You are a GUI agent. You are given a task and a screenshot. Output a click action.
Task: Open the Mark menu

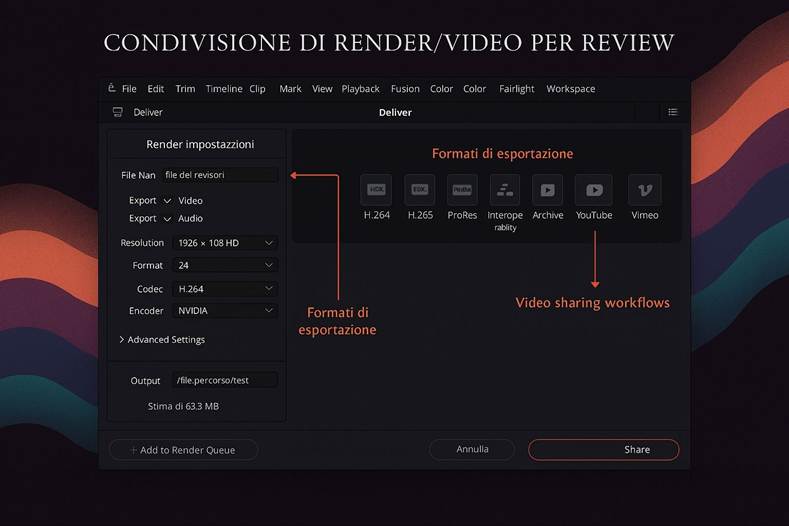click(290, 89)
